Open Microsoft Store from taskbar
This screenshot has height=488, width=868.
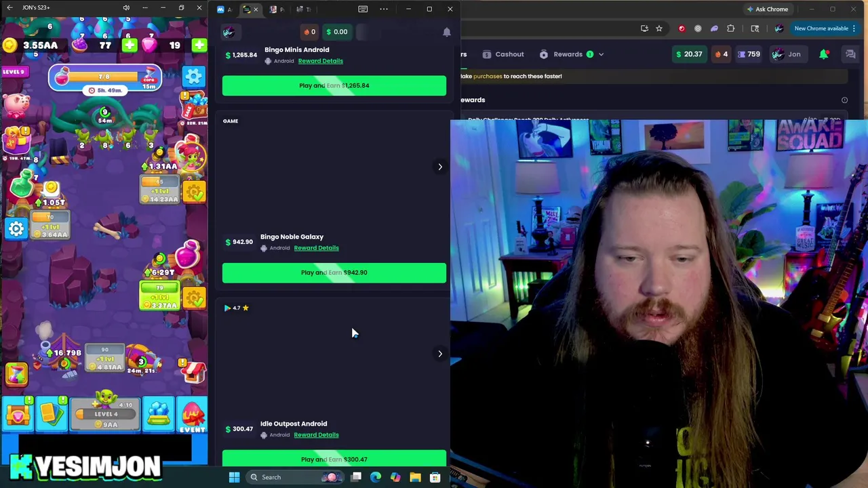pos(435,477)
